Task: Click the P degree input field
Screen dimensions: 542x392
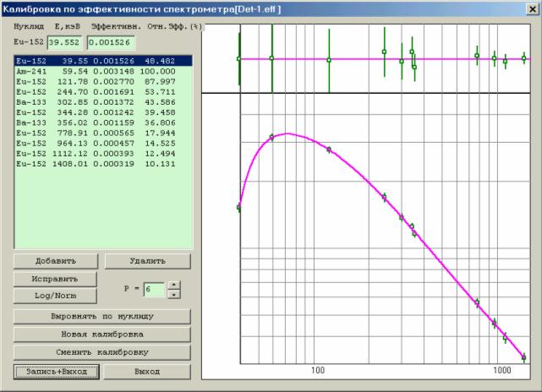Action: (154, 290)
